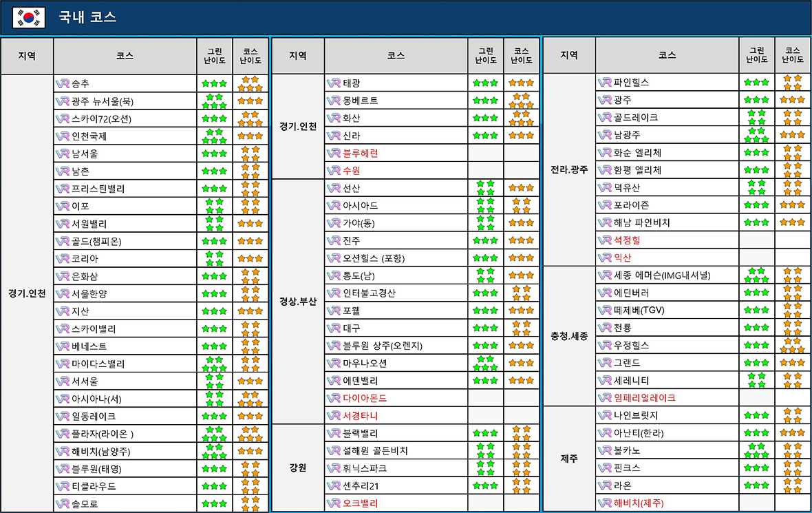
Task: Select the VR icon beside 세종 에머슨(IMG내셔널)
Action: pos(605,275)
